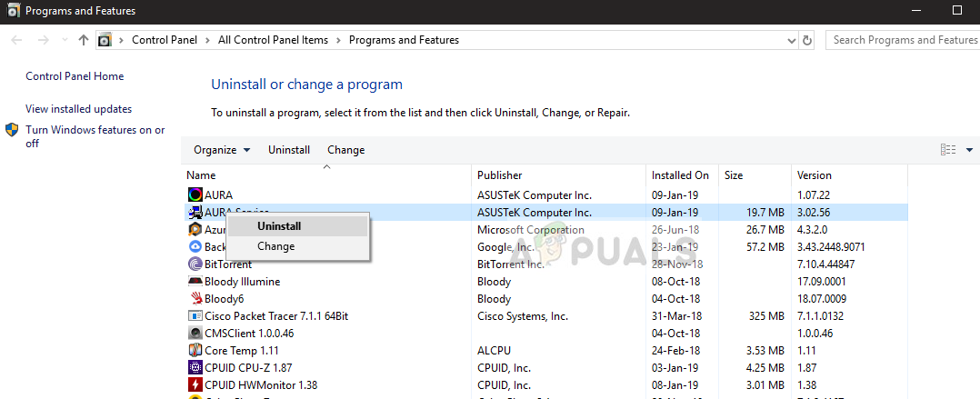This screenshot has width=980, height=399.
Task: Open the view options dropdown arrow
Action: [x=969, y=150]
